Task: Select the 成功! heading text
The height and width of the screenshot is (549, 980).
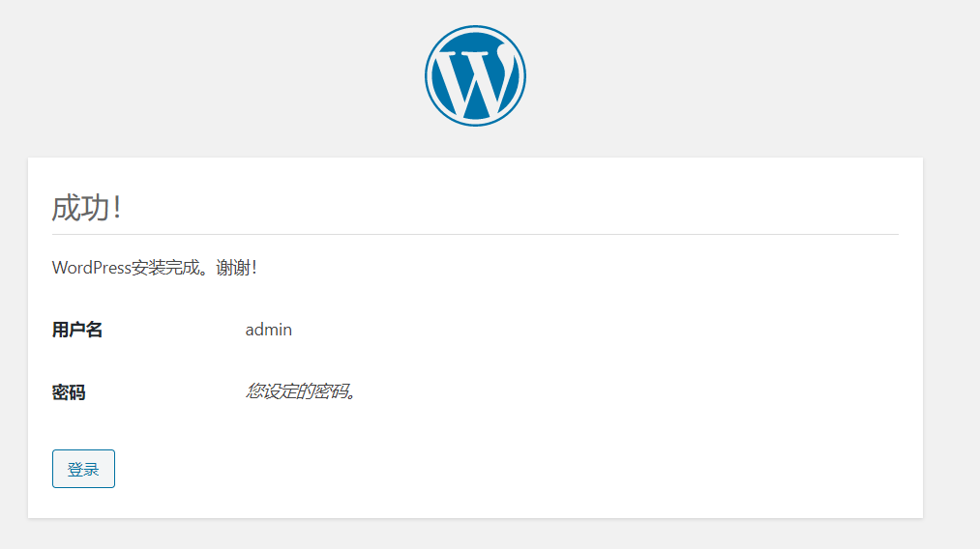Action: pyautogui.click(x=86, y=208)
